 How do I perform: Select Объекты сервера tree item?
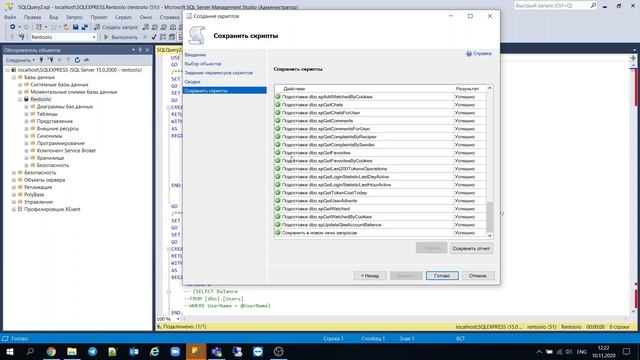tap(44, 180)
